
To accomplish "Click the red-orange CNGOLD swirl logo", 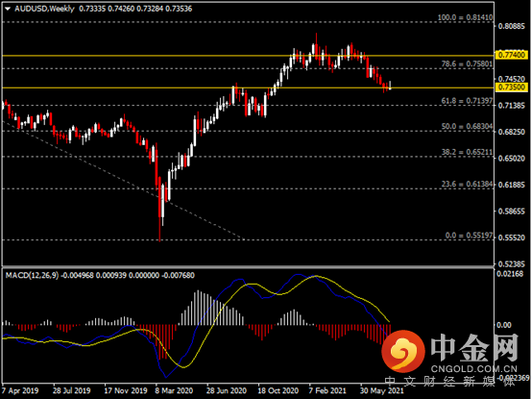I will pos(403,351).
